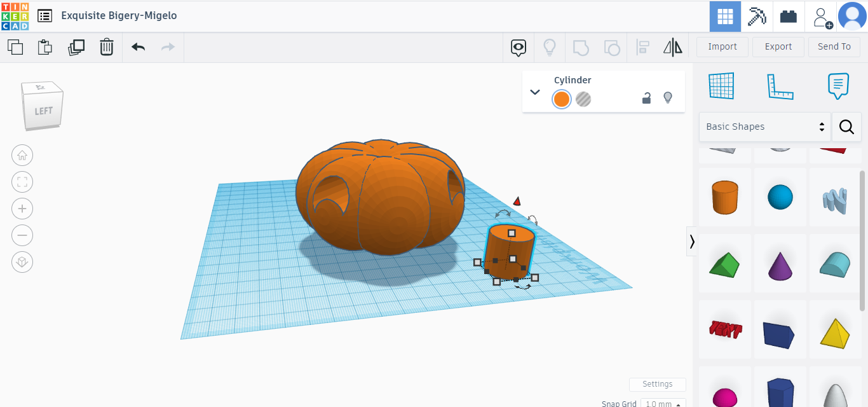Collapse the Cylinder inspector panel
Image resolution: width=868 pixels, height=407 pixels.
click(x=535, y=92)
